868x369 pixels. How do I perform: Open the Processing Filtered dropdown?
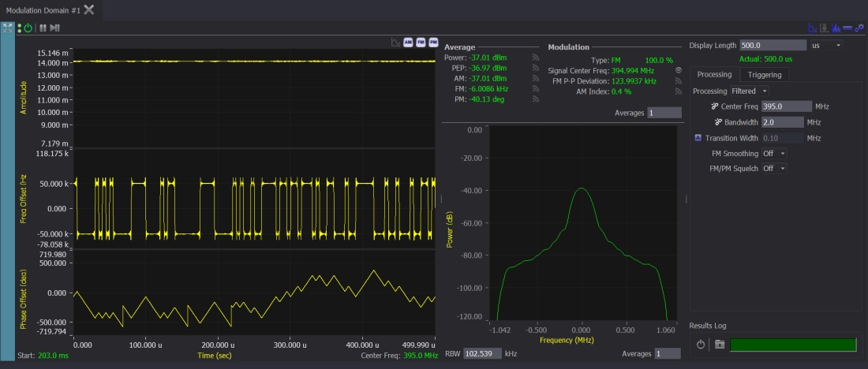[750, 91]
